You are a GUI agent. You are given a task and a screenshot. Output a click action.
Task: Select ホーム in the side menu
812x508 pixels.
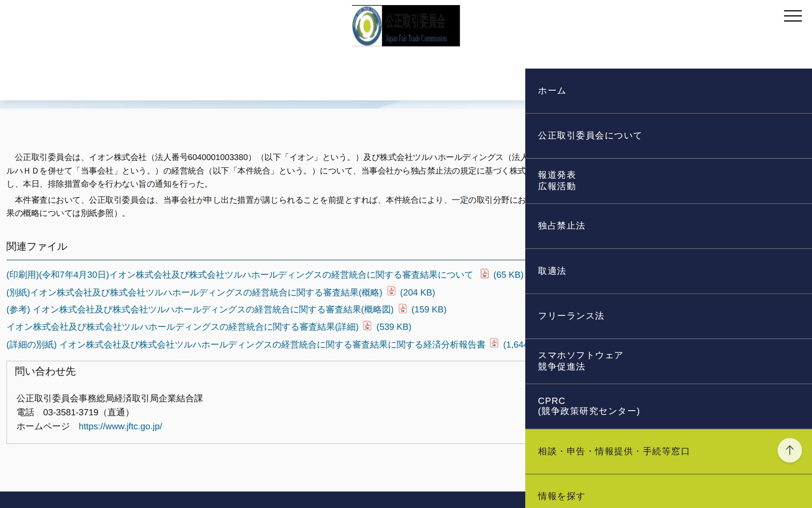pyautogui.click(x=551, y=91)
